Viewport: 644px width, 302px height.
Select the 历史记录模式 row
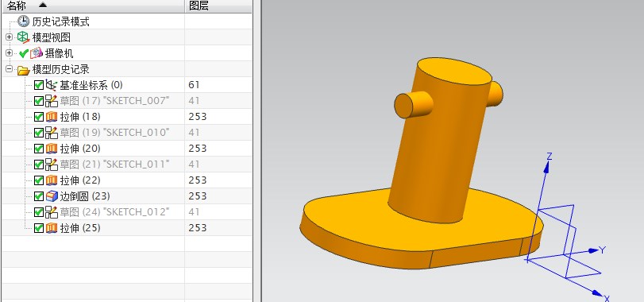(x=60, y=21)
